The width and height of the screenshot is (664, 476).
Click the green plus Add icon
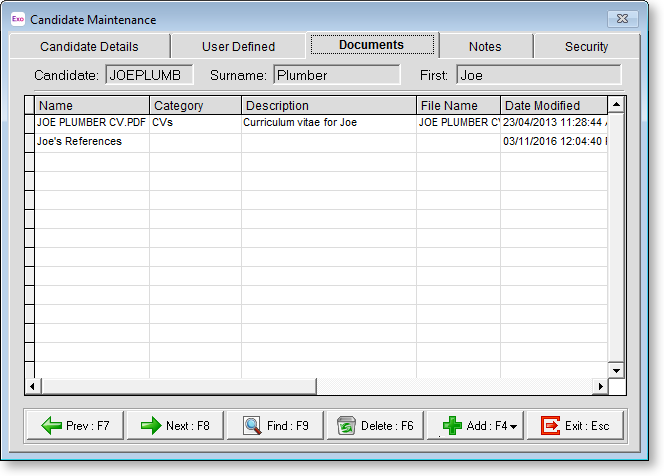tap(452, 426)
